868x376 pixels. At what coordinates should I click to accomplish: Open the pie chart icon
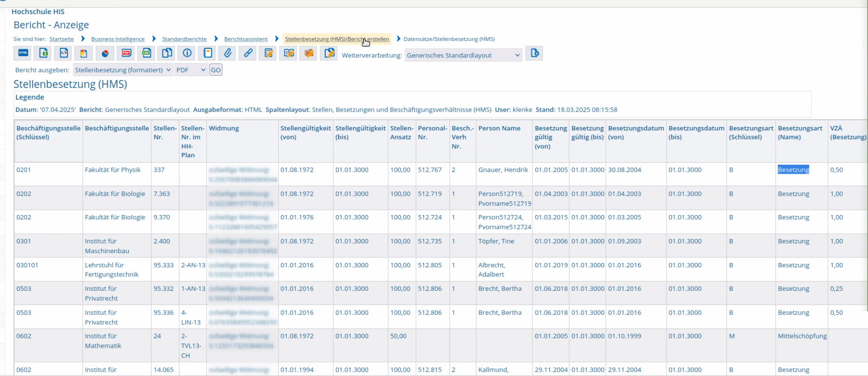(x=105, y=54)
